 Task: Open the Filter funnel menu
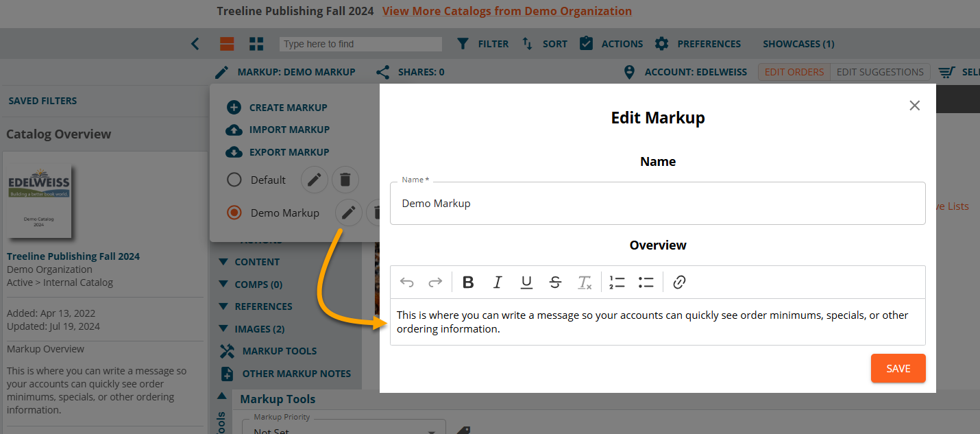pyautogui.click(x=482, y=44)
